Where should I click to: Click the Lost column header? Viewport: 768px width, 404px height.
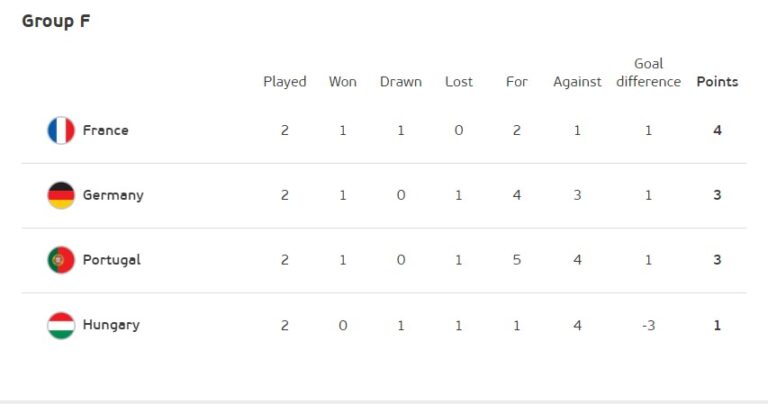pyautogui.click(x=459, y=82)
